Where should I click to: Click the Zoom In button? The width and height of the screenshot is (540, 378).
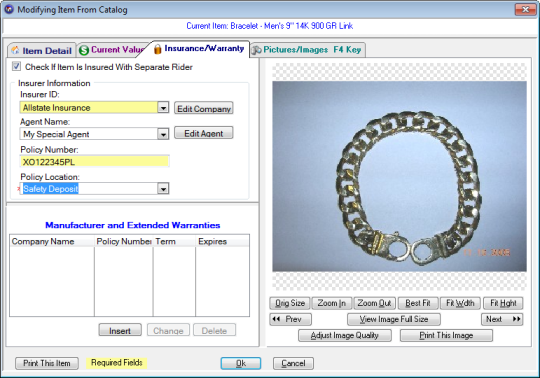[331, 303]
